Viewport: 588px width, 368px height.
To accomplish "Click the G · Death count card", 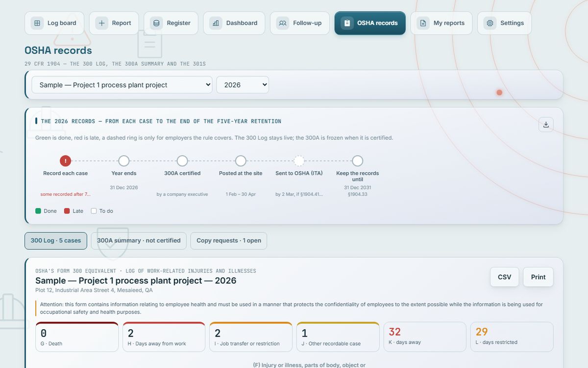I will pyautogui.click(x=77, y=337).
